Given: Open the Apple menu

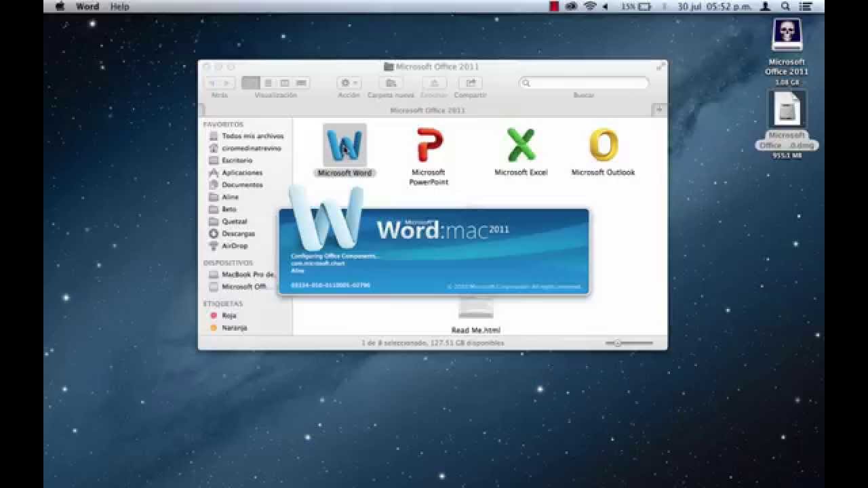Looking at the screenshot, I should tap(60, 6).
